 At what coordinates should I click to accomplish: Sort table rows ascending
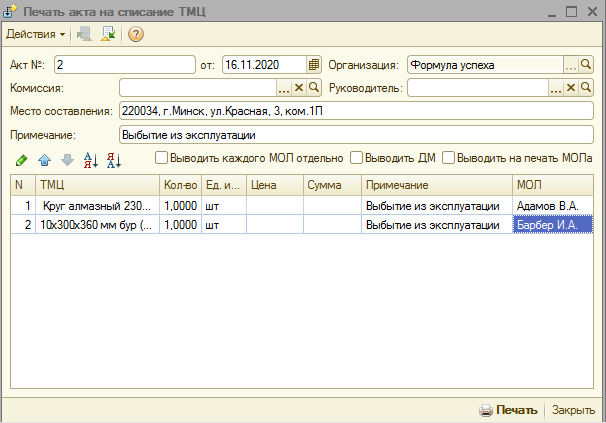[x=91, y=159]
